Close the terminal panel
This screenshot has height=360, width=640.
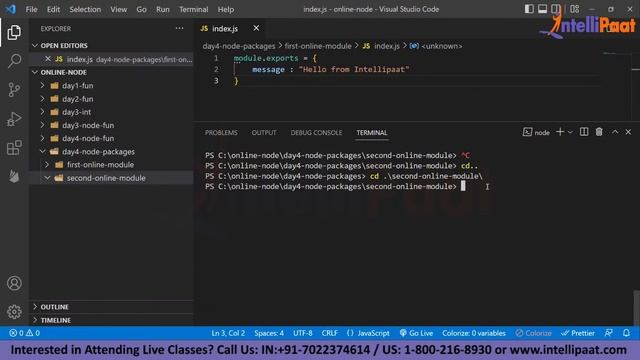pyautogui.click(x=628, y=132)
